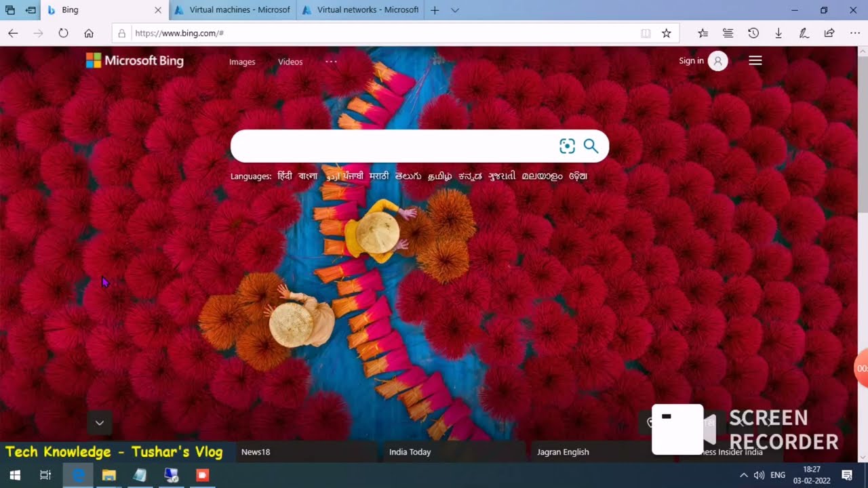Viewport: 868px width, 488px height.
Task: Open the tab preview dropdown chevron
Action: pyautogui.click(x=455, y=10)
